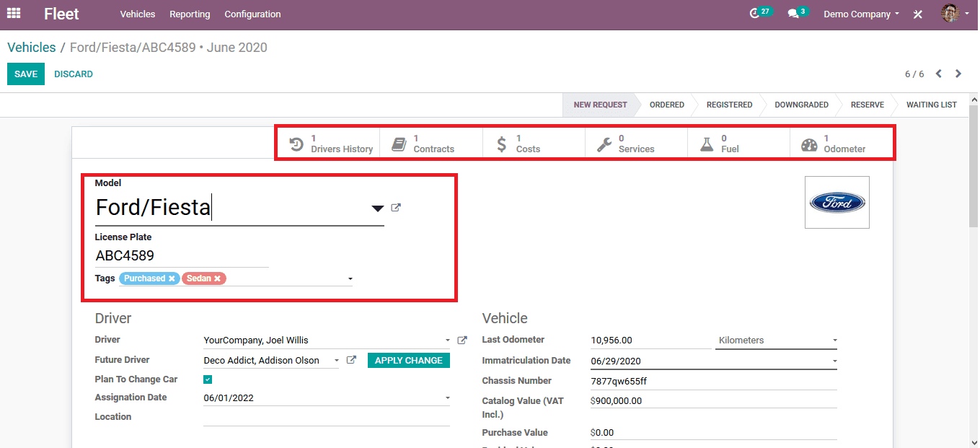Viewport: 980px width, 448px height.
Task: Go to Vehicles breadcrumb link
Action: (x=32, y=48)
